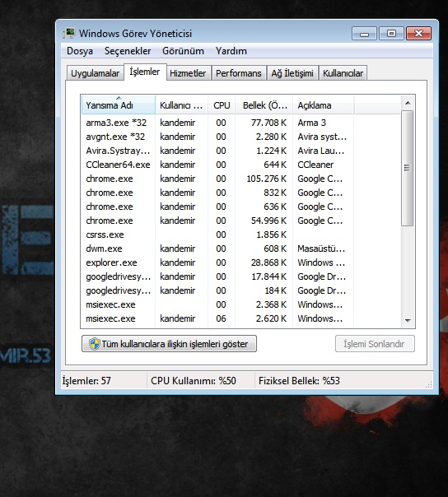Viewport: 448px width, 497px height.
Task: Open the Performans tab
Action: 239,73
